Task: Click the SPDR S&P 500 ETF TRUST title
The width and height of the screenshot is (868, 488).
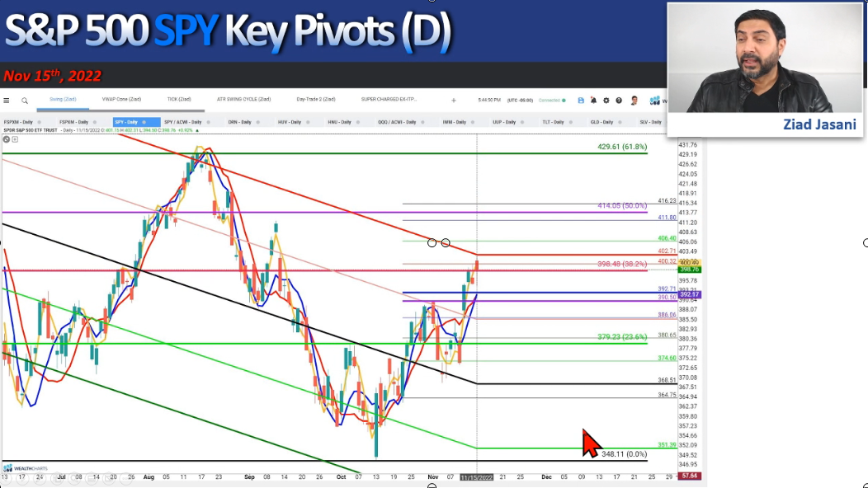Action: click(x=31, y=130)
